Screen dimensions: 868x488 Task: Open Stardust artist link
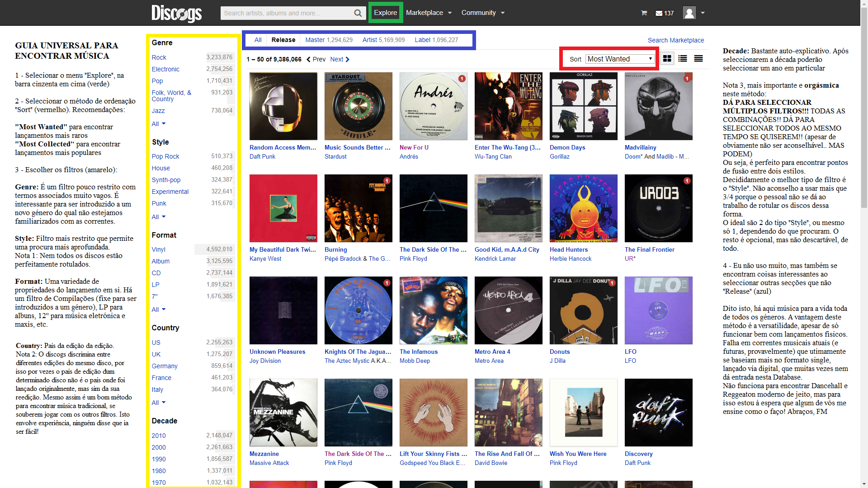tap(335, 157)
